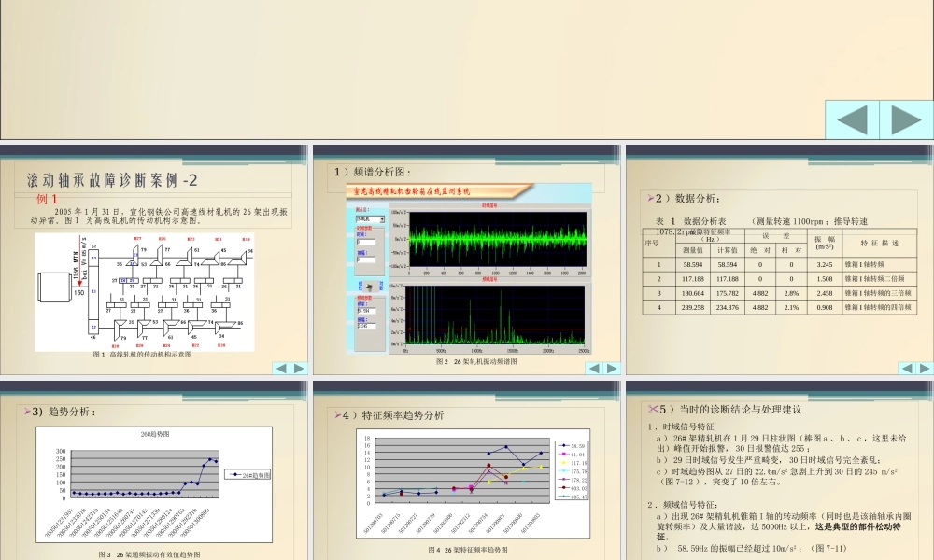
Task: Click the large previous-slide arrow at top right
Action: click(x=852, y=119)
